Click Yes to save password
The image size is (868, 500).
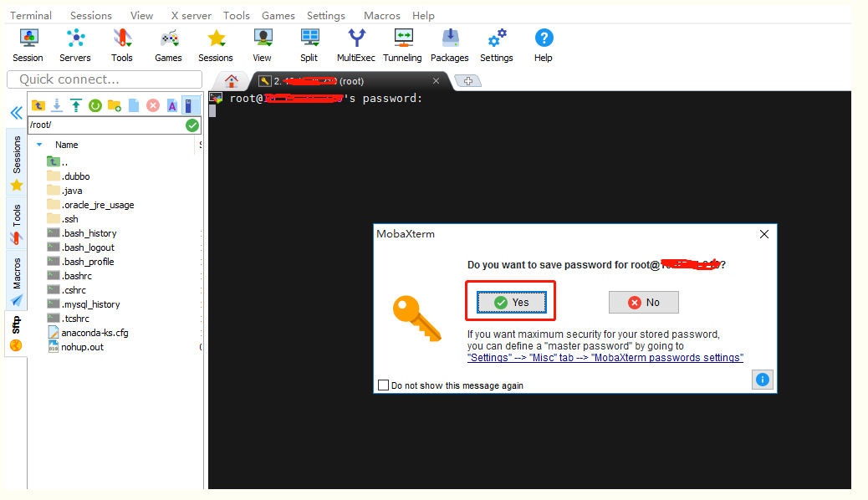512,303
